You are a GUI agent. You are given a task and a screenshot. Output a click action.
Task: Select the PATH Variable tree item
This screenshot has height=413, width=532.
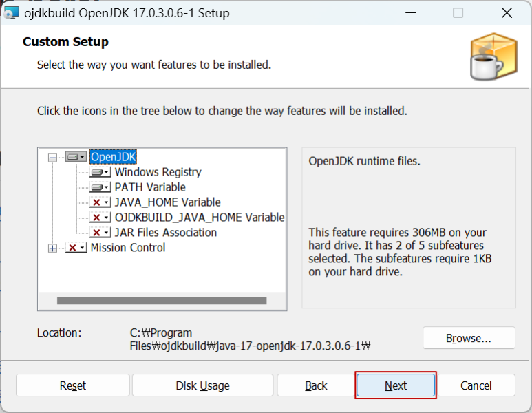150,187
